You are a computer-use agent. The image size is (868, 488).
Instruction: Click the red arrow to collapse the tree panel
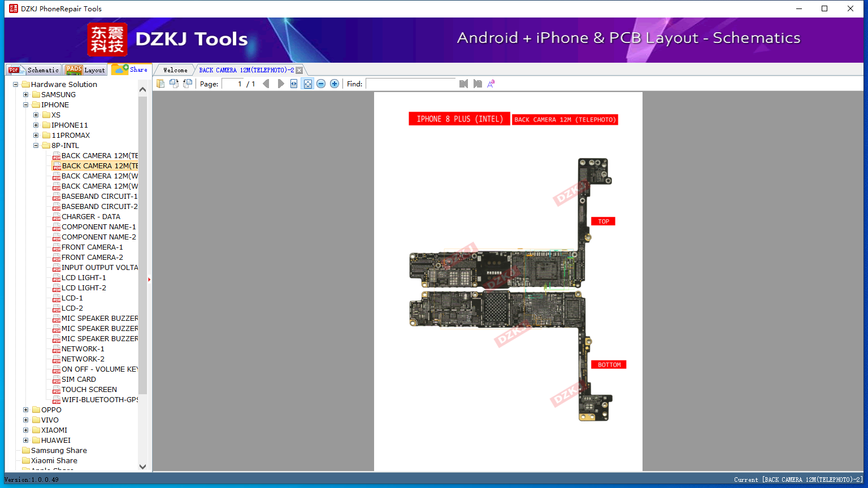click(x=149, y=280)
